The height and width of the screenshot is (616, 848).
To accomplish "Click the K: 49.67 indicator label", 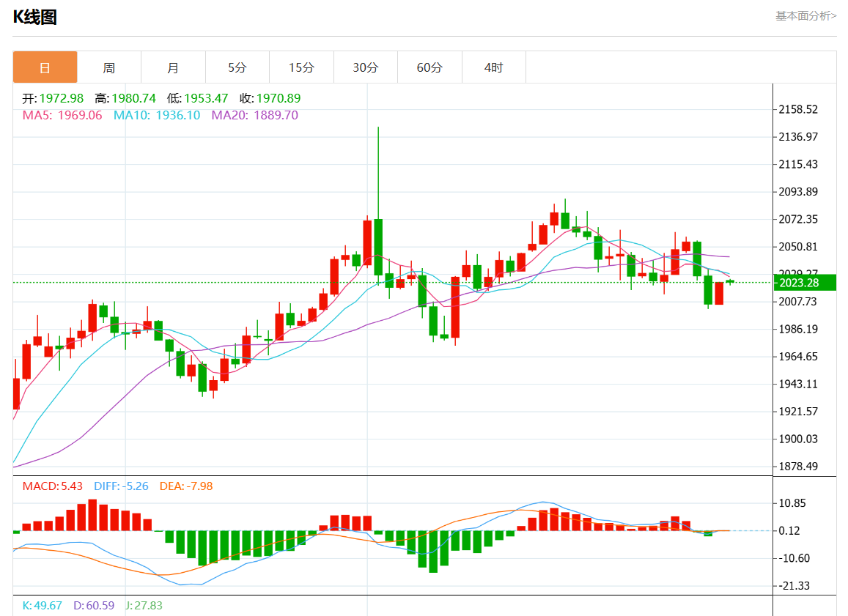I will [43, 606].
